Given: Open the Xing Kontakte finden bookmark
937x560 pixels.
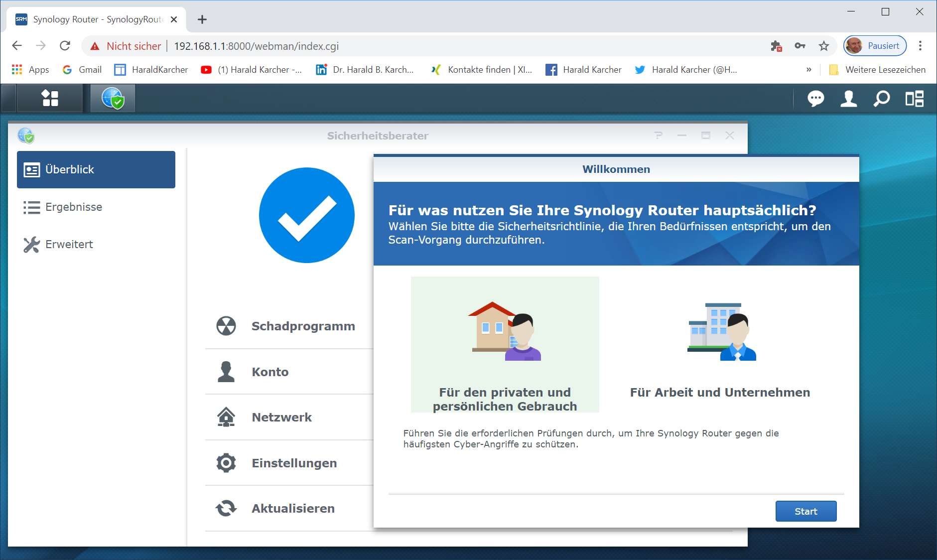Looking at the screenshot, I should click(482, 70).
